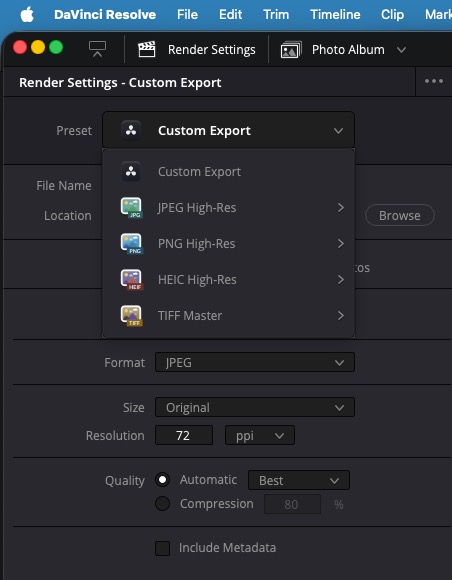Open the DaVinci Resolve app menu
452x580 pixels.
point(105,15)
